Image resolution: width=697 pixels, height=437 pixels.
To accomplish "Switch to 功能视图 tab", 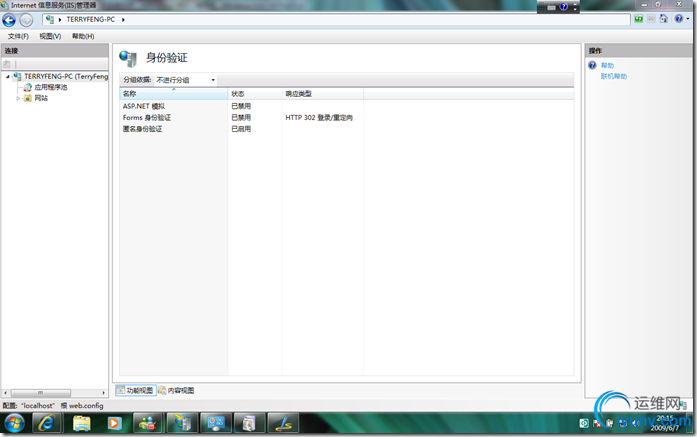I will coord(136,390).
